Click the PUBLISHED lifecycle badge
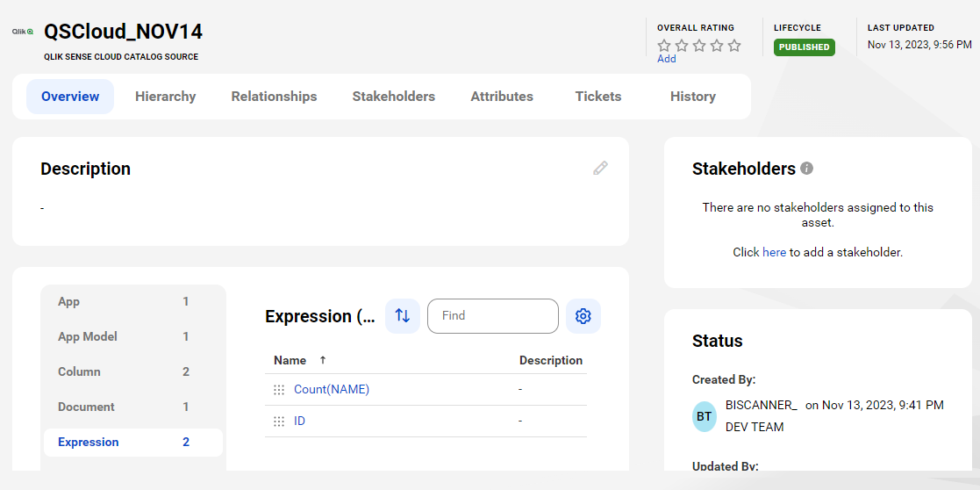The height and width of the screenshot is (490, 980). pyautogui.click(x=805, y=47)
